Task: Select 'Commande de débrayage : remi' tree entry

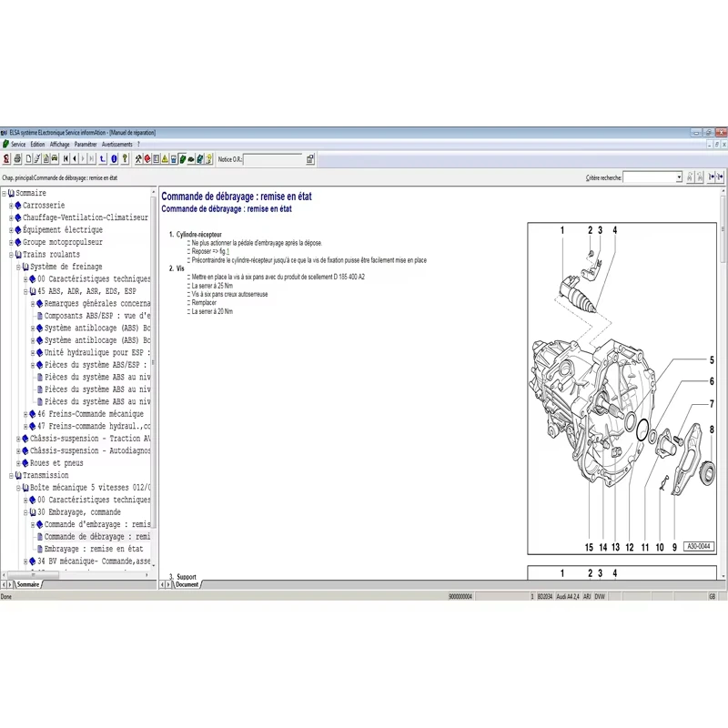Action: [97, 537]
